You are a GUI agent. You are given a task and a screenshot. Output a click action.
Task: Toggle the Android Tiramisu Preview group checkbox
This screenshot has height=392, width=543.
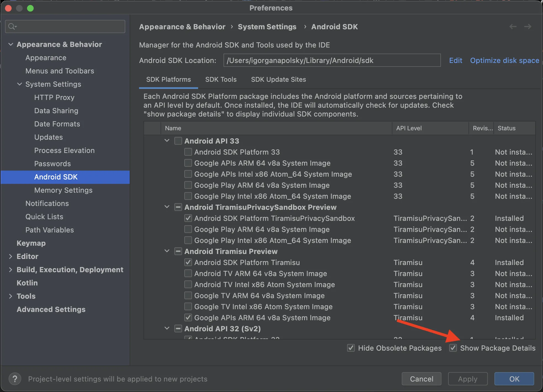178,251
